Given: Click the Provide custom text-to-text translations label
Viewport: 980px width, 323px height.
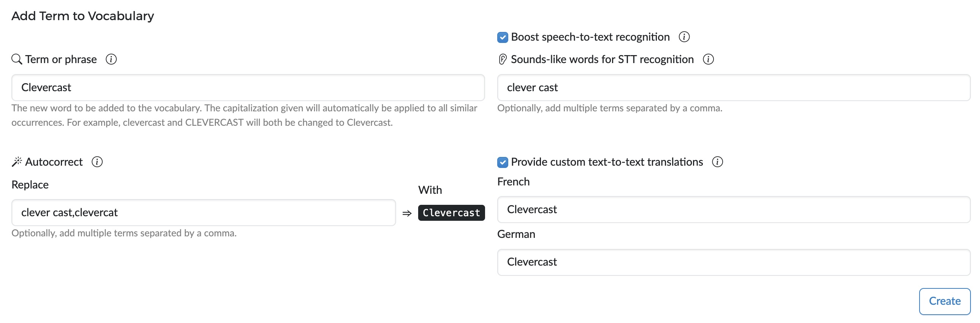Looking at the screenshot, I should [607, 162].
